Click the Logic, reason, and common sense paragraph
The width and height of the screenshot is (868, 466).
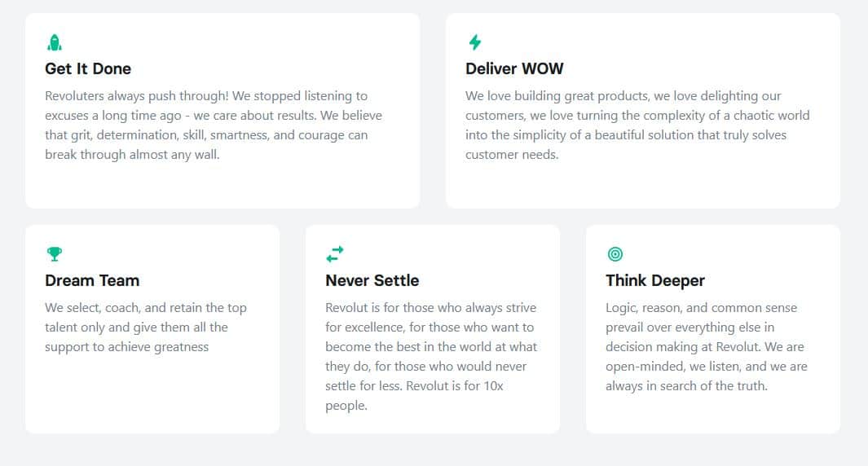click(707, 346)
